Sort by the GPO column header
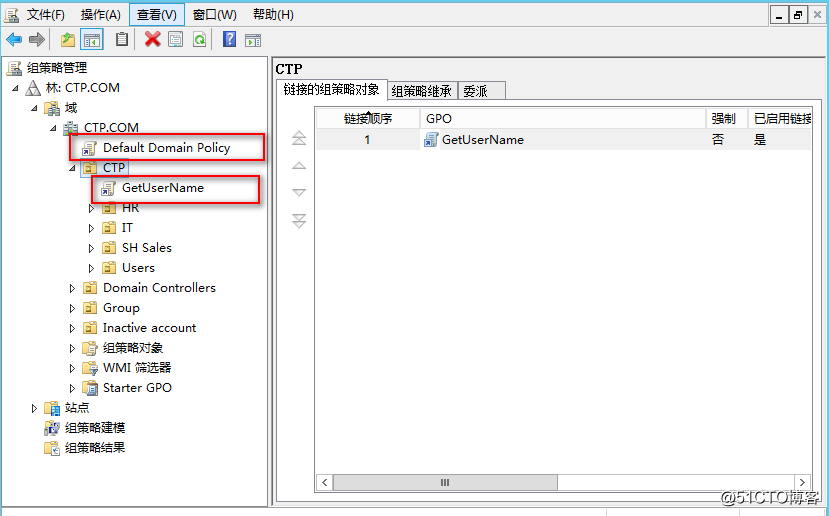The image size is (829, 516). 563,118
